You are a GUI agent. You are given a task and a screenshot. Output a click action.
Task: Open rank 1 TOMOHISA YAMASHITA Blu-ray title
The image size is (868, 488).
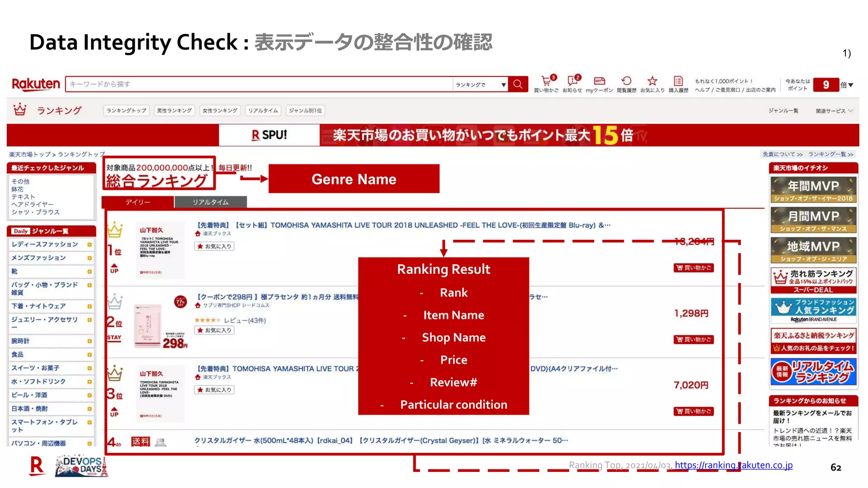click(x=403, y=225)
